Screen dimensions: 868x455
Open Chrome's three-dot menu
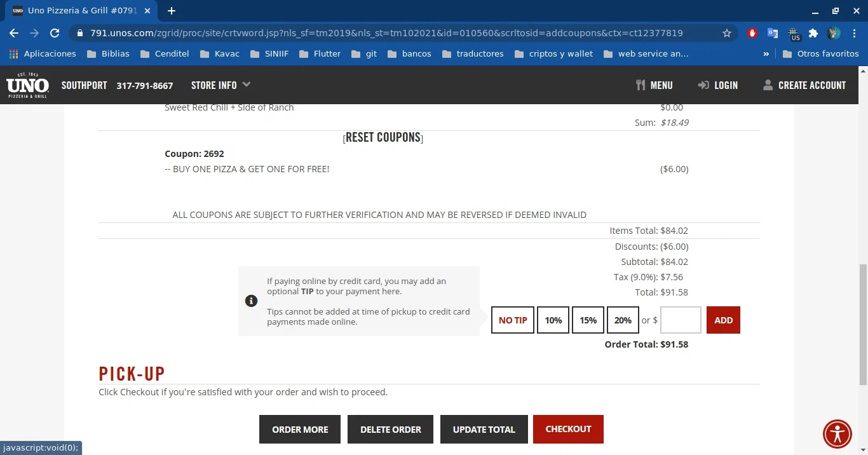coord(853,33)
